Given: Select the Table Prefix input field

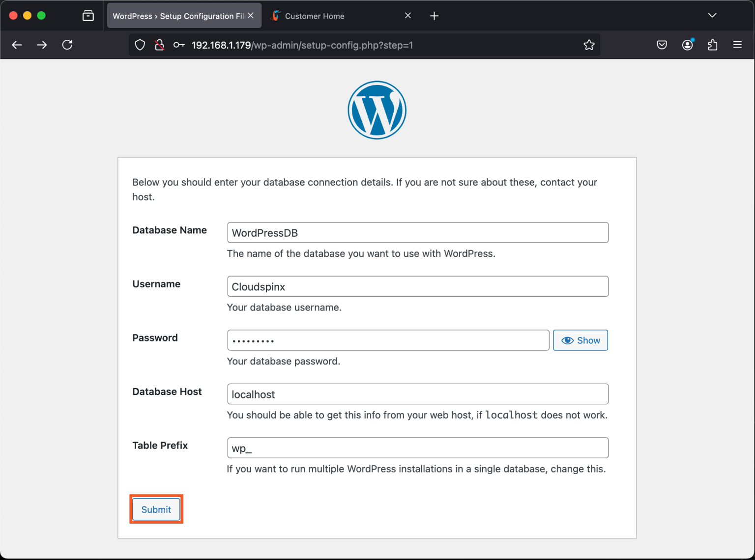Looking at the screenshot, I should tap(417, 448).
